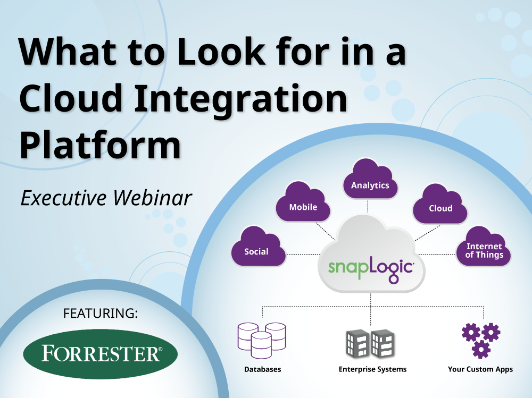The height and width of the screenshot is (398, 532).
Task: Select the Databases cylinders icon
Action: (262, 341)
